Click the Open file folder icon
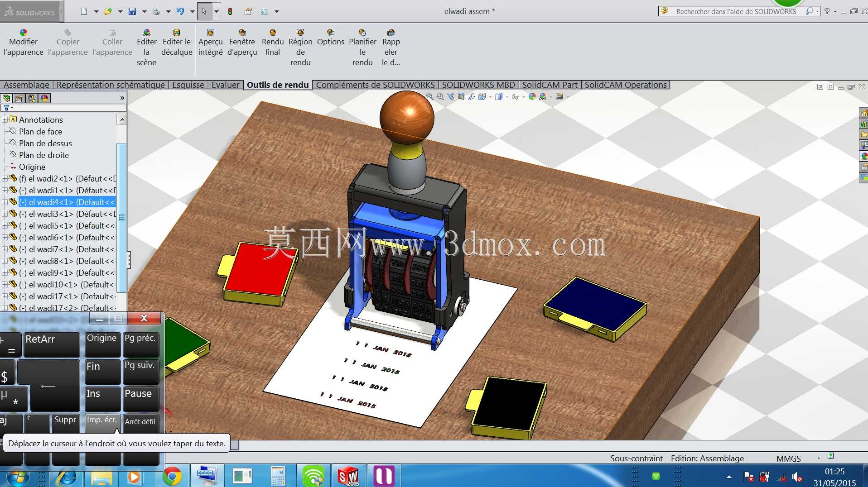This screenshot has width=868, height=487. [x=108, y=11]
